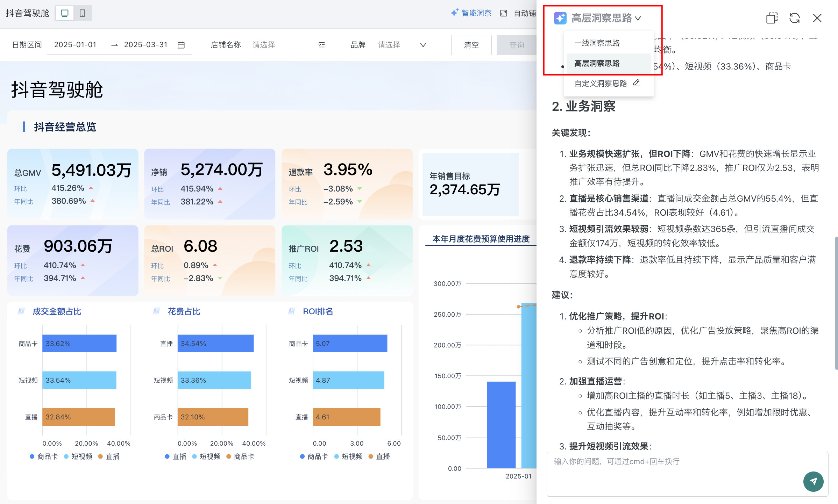This screenshot has height=504, width=838.
Task: Select 高层洞察思路 menu option
Action: point(597,63)
